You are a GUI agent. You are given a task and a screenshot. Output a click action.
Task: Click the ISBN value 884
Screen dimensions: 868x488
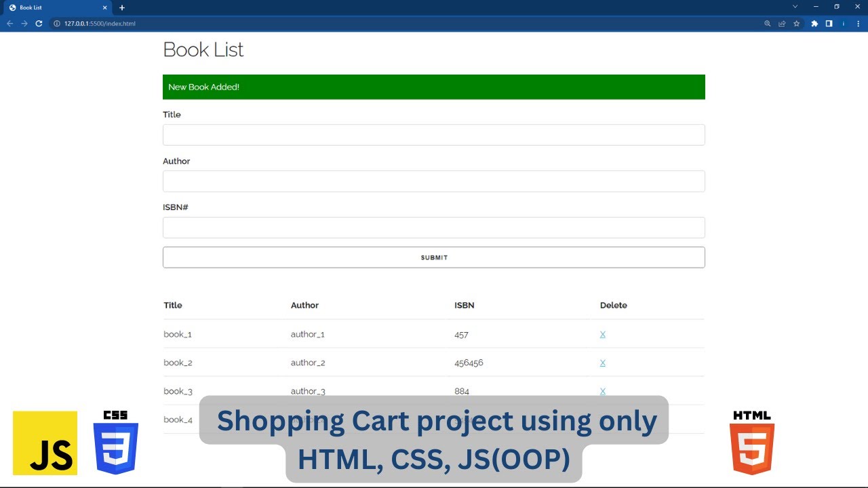pos(462,391)
